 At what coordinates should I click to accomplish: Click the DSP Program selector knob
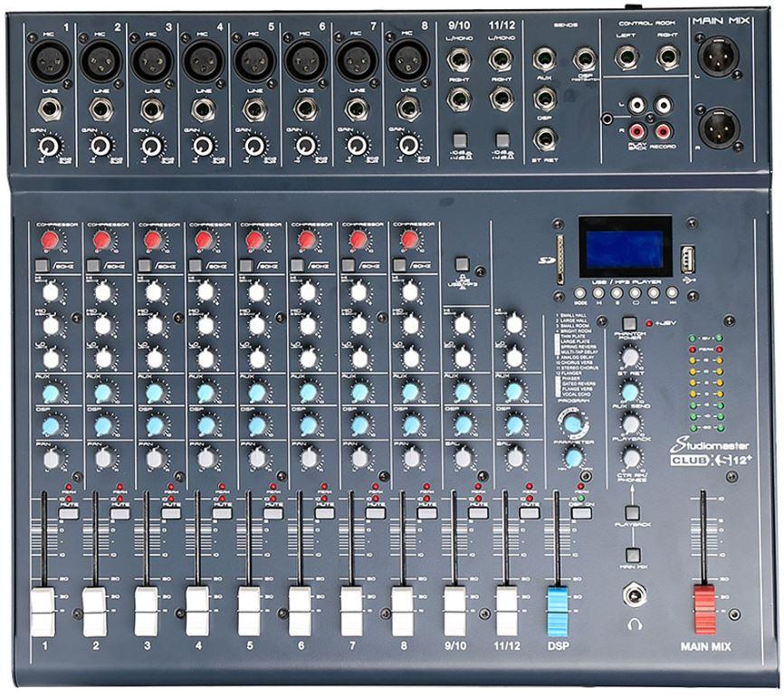[x=572, y=424]
